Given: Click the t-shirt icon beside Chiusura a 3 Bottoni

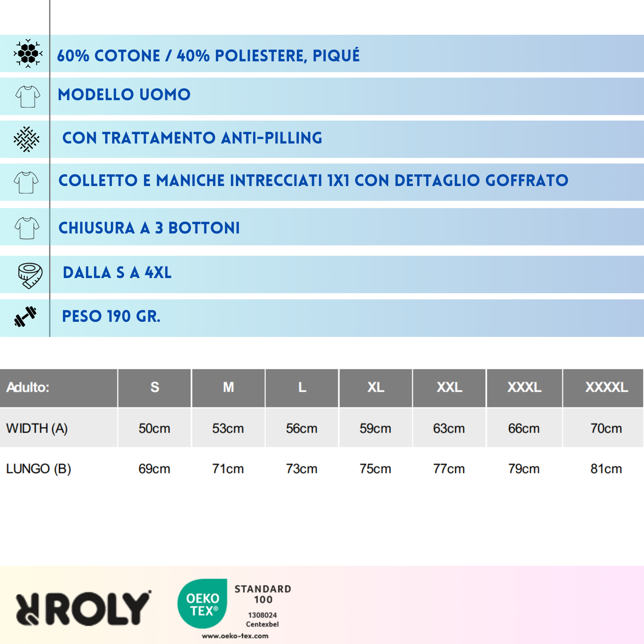Looking at the screenshot, I should click(27, 228).
